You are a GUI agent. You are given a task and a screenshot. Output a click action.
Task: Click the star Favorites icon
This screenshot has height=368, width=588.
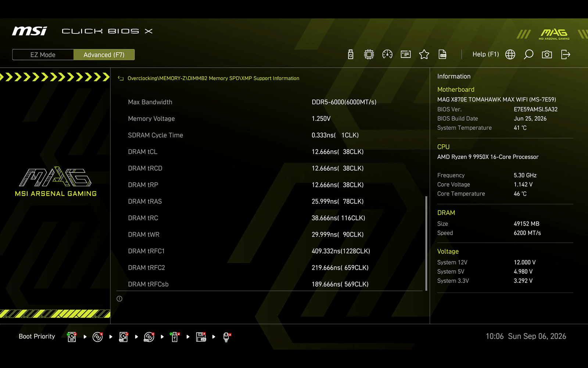(424, 54)
